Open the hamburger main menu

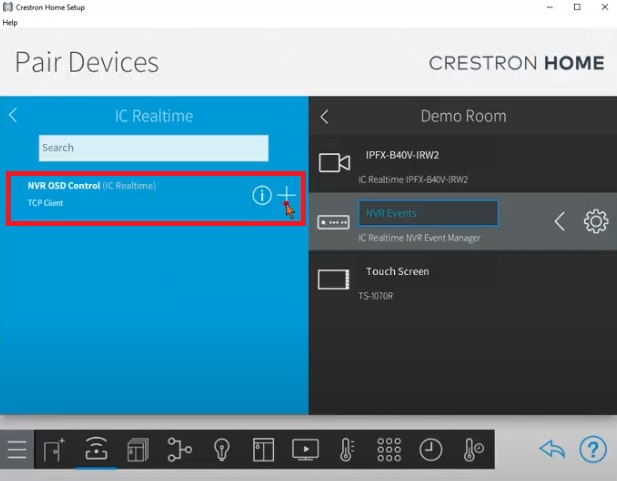(x=17, y=450)
